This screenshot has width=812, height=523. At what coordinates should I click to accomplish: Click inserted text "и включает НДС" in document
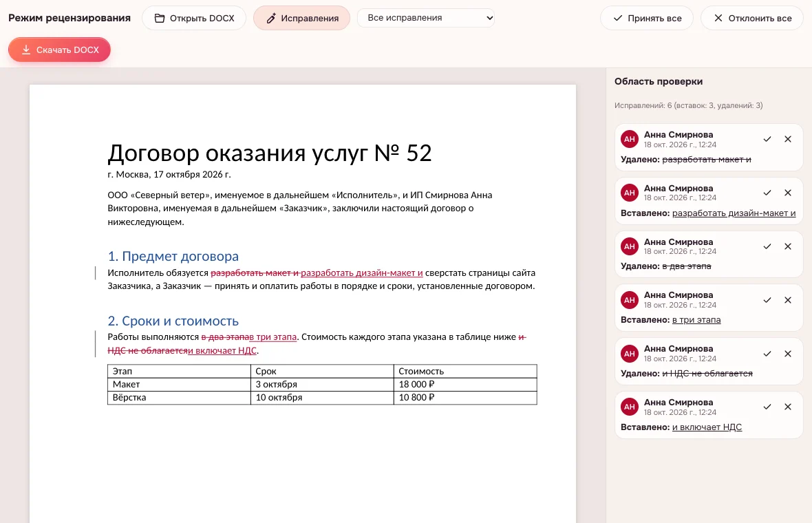click(x=222, y=350)
